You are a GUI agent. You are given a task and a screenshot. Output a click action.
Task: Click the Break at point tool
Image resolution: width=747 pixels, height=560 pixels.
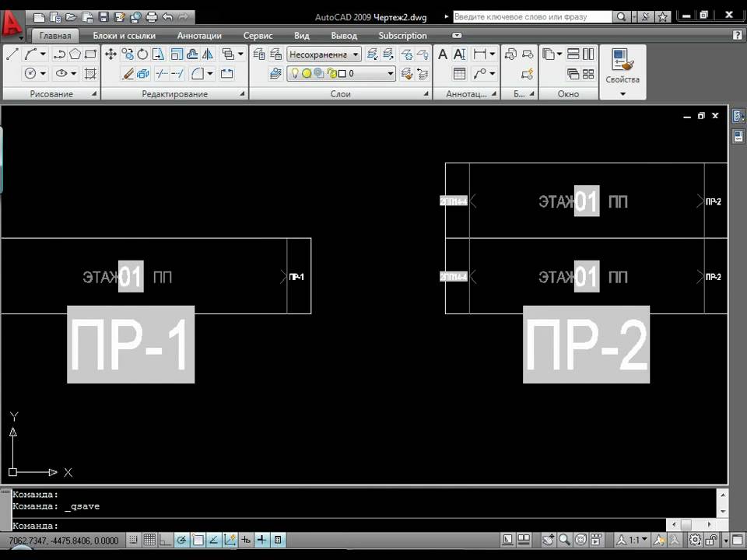coord(227,73)
